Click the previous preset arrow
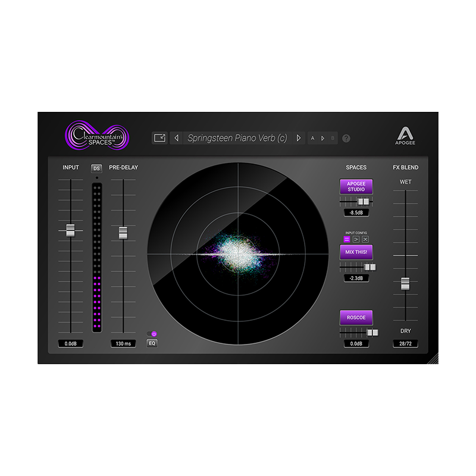This screenshot has width=476, height=476. [x=176, y=137]
